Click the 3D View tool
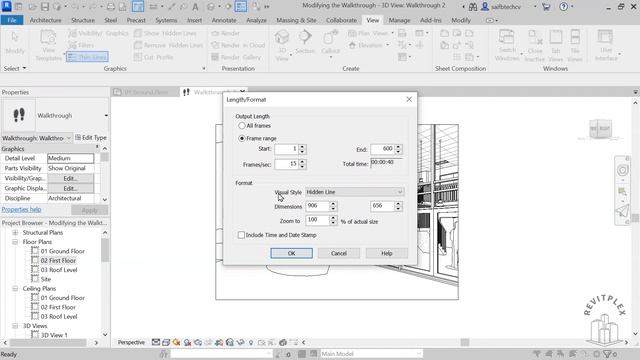Viewport: 640px width, 360px height. click(x=282, y=46)
